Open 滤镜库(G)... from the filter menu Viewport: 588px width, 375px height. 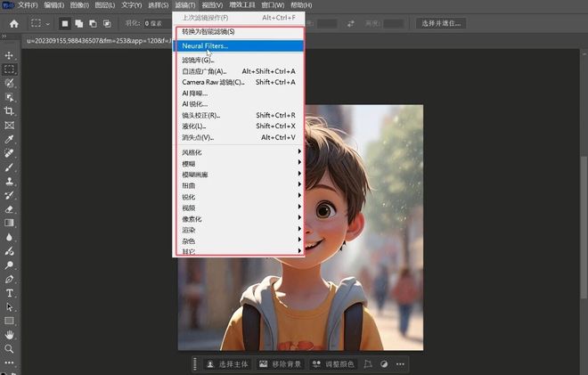[239, 60]
